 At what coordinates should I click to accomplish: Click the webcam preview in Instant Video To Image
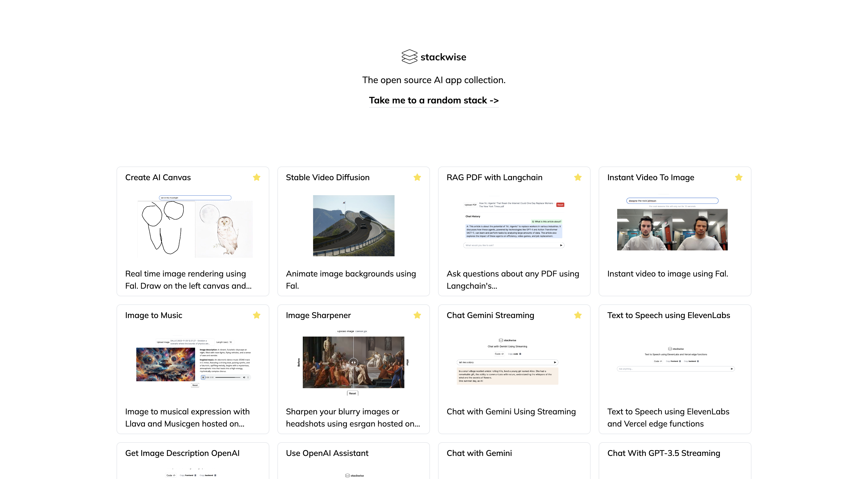coord(672,230)
